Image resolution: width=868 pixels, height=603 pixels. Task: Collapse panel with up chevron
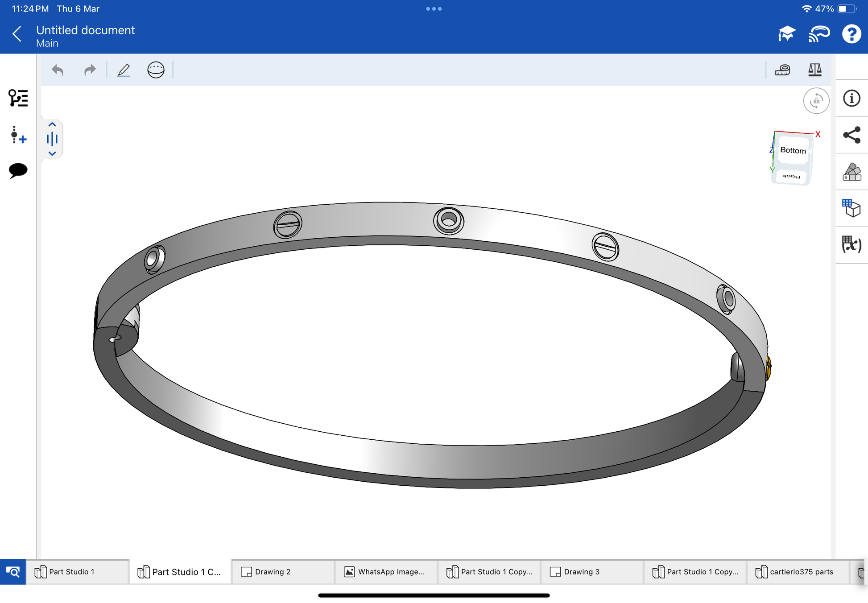[x=52, y=125]
